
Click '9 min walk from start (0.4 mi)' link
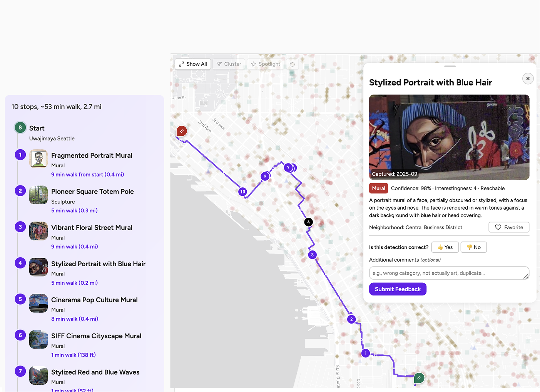point(87,175)
